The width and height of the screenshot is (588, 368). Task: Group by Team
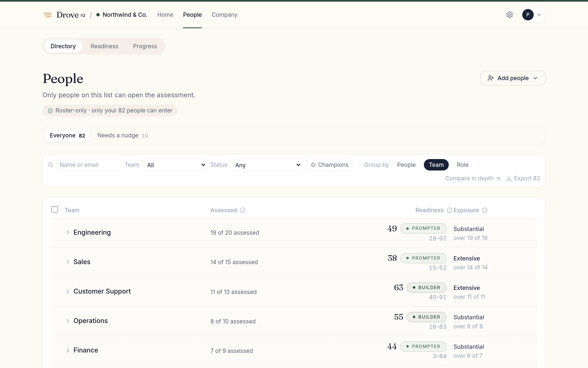[x=436, y=165]
